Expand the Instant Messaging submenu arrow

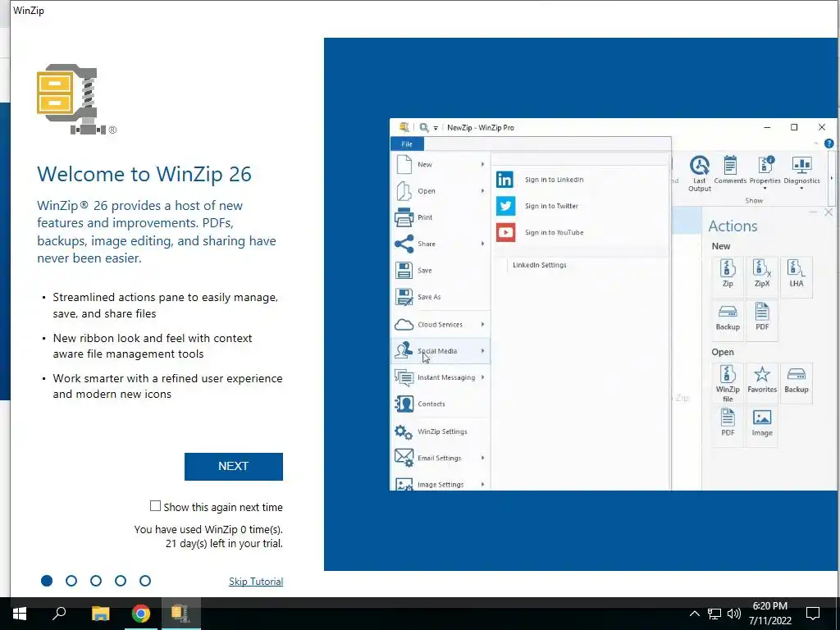click(x=482, y=377)
